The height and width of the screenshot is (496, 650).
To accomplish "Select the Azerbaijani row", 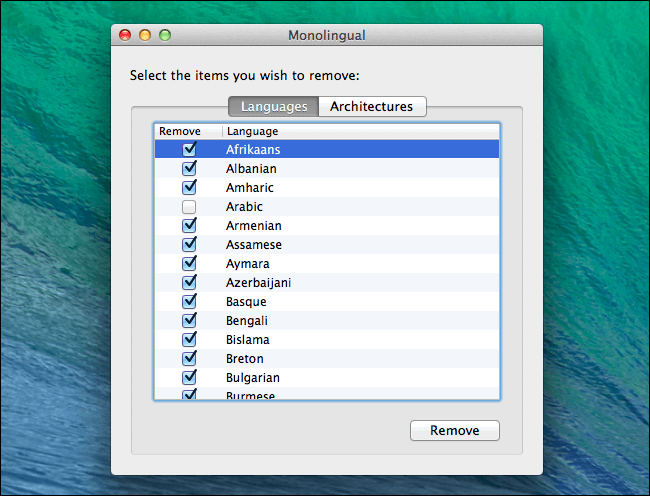I will tap(327, 283).
